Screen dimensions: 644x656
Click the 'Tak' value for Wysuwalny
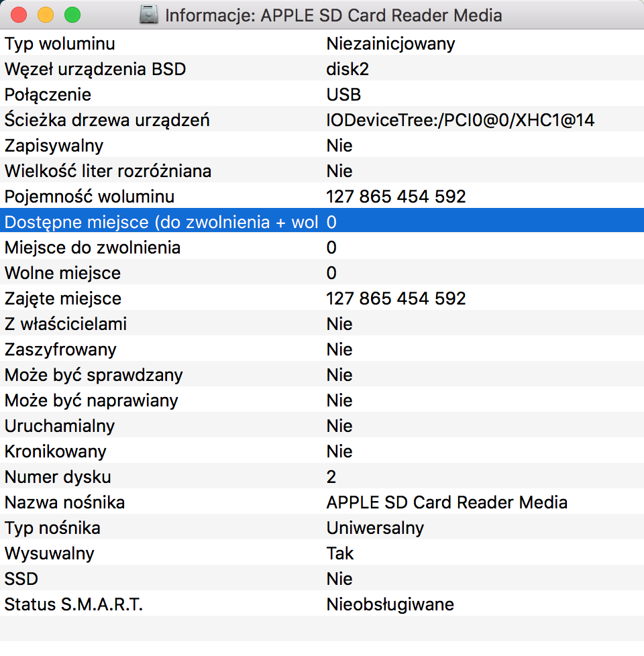[x=340, y=553]
